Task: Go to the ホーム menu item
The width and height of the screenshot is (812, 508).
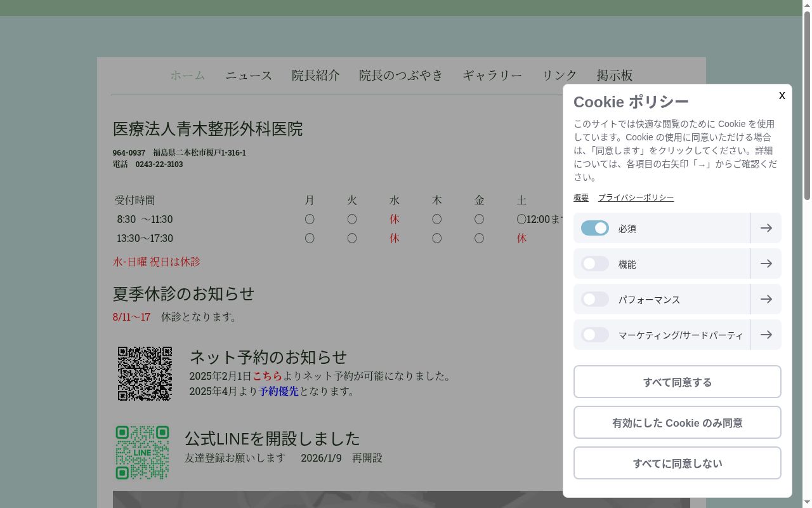Action: (x=188, y=75)
